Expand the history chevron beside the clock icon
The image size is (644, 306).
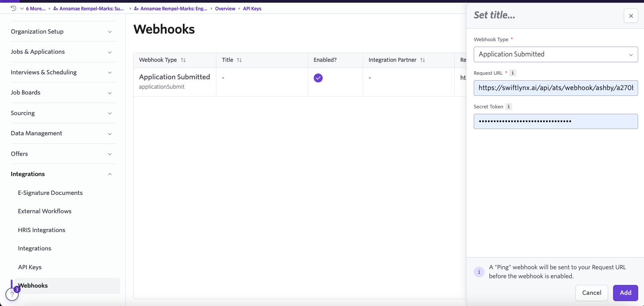(22, 9)
